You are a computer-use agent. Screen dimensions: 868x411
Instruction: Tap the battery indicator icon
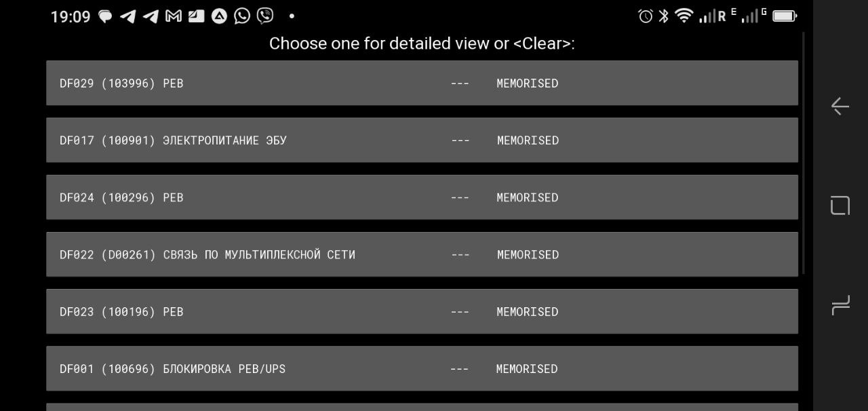click(x=785, y=16)
